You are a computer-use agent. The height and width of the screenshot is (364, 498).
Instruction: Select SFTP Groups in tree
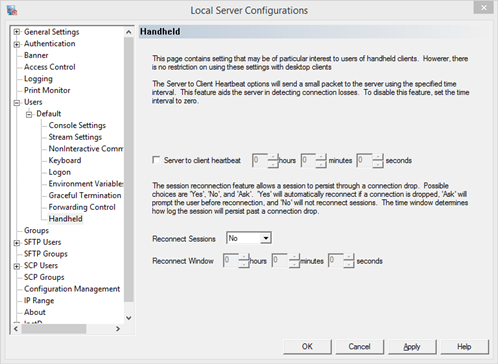46,254
